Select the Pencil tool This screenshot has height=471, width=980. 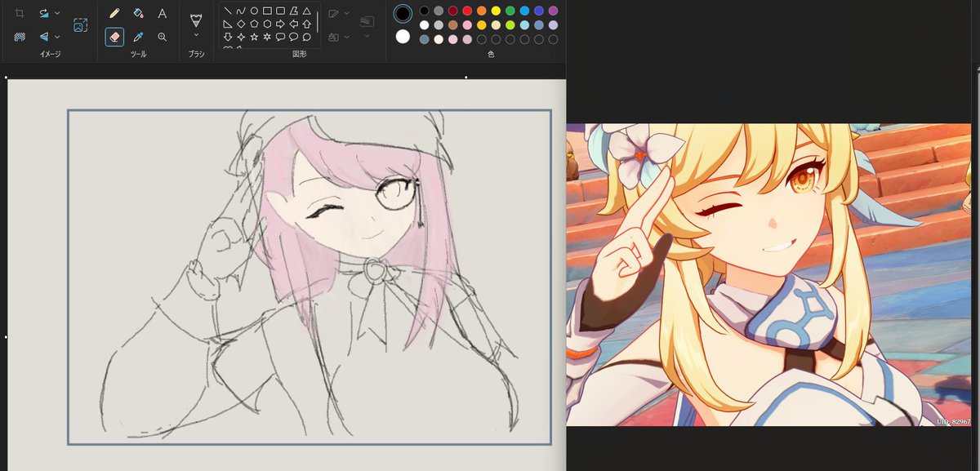click(115, 14)
